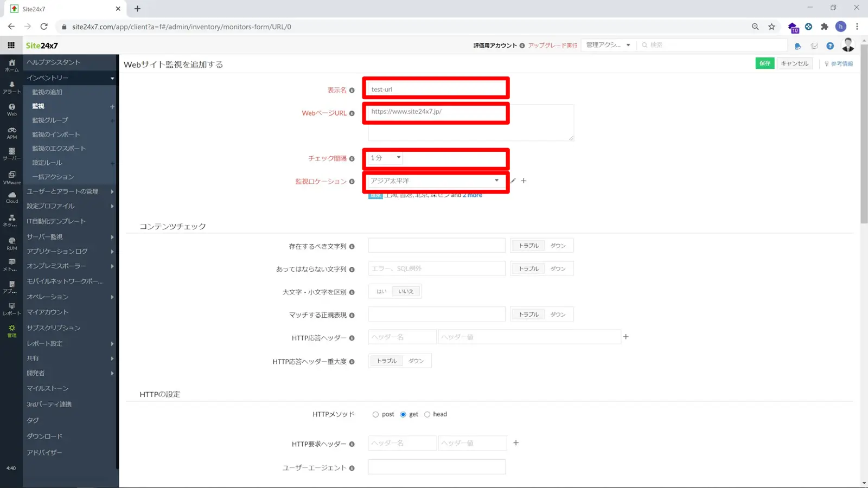The width and height of the screenshot is (868, 488).
Task: Open メトリック icon in sidebar
Action: point(11,265)
